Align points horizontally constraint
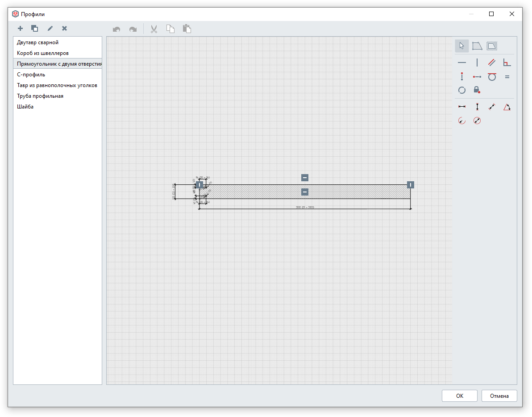The height and width of the screenshot is (417, 532). [477, 77]
